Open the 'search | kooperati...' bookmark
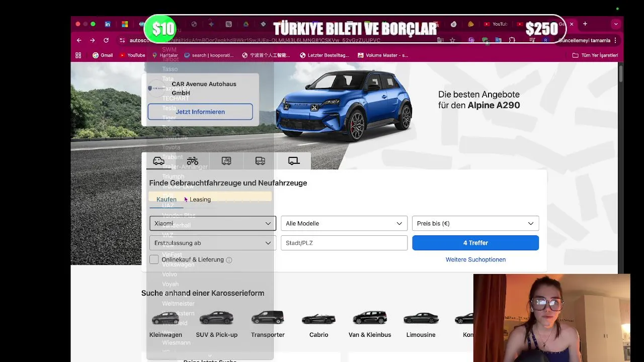This screenshot has height=362, width=644. tap(209, 55)
